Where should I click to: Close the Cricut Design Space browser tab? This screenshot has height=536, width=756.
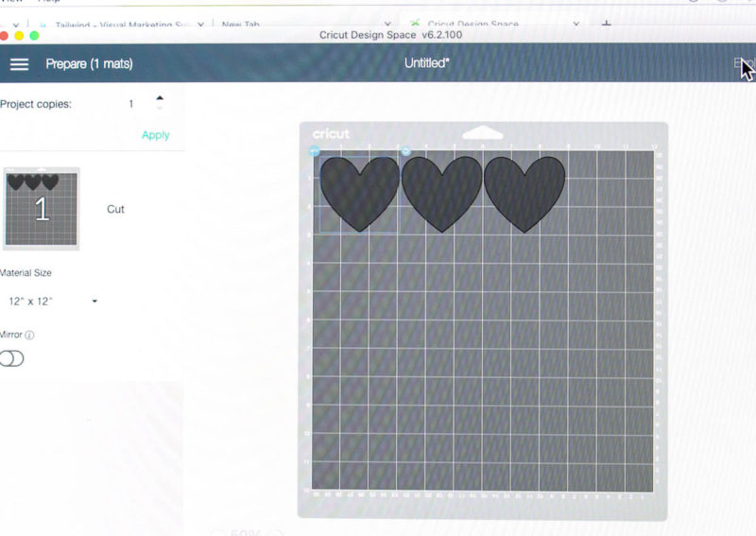(576, 24)
